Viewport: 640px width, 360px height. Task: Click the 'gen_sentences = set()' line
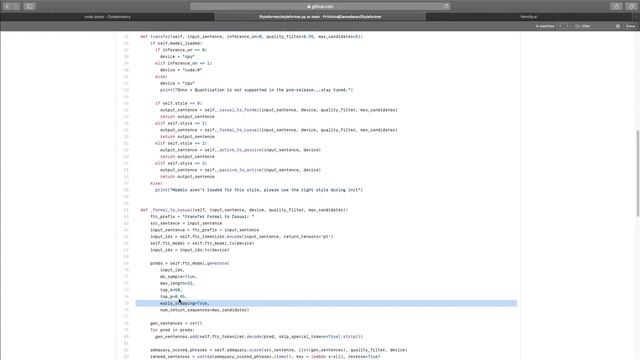point(176,323)
